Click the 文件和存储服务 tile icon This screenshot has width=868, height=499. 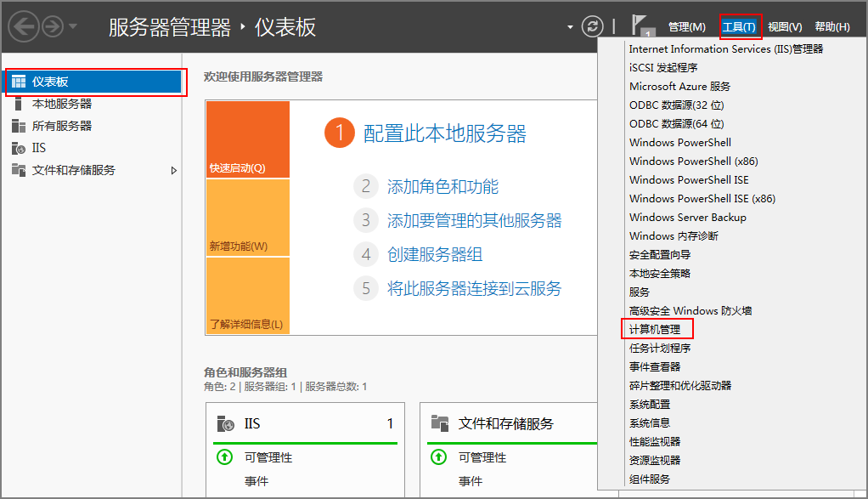tap(438, 424)
